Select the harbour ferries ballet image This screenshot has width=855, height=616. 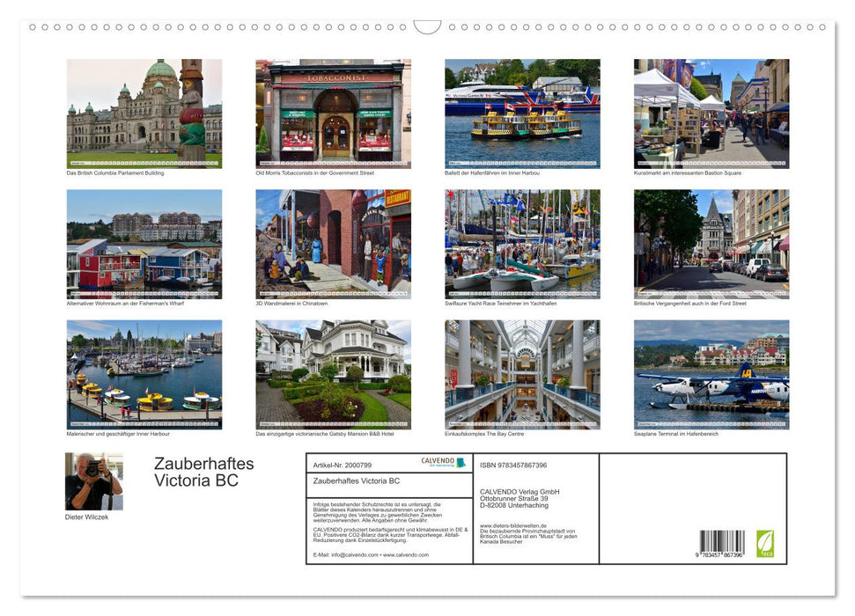pos(521,113)
